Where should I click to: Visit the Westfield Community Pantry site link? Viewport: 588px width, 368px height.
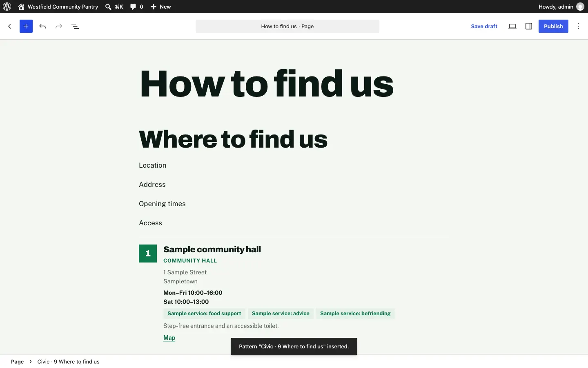tap(58, 7)
